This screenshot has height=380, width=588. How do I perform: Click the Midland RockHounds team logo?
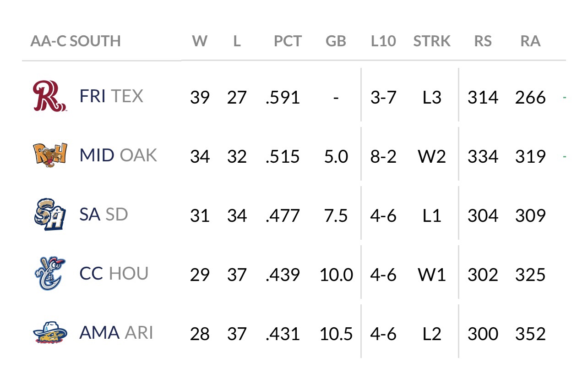49,155
